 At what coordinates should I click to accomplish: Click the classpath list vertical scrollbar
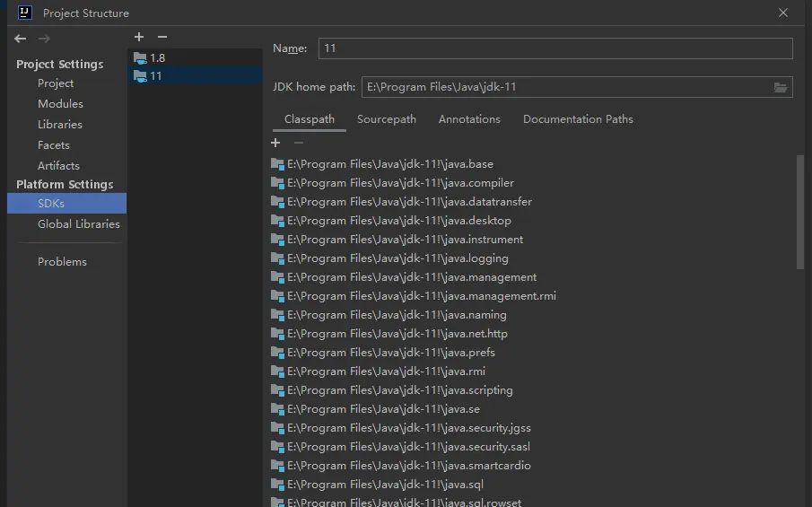click(800, 212)
